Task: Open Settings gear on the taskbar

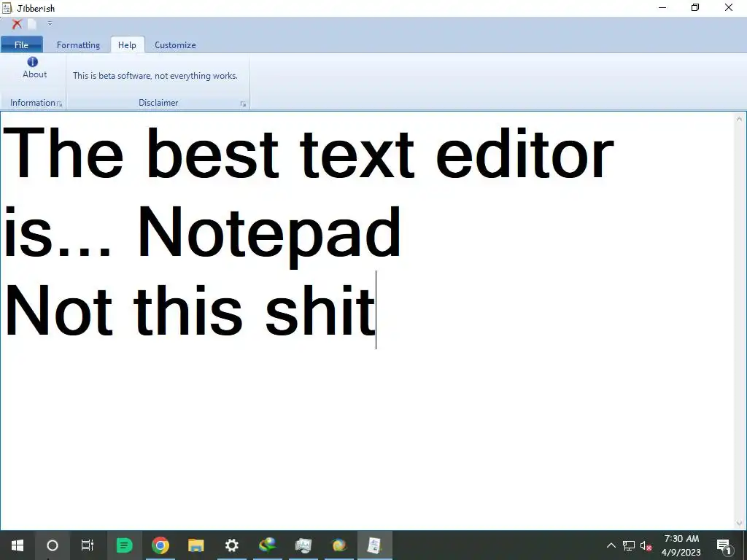Action: [231, 545]
